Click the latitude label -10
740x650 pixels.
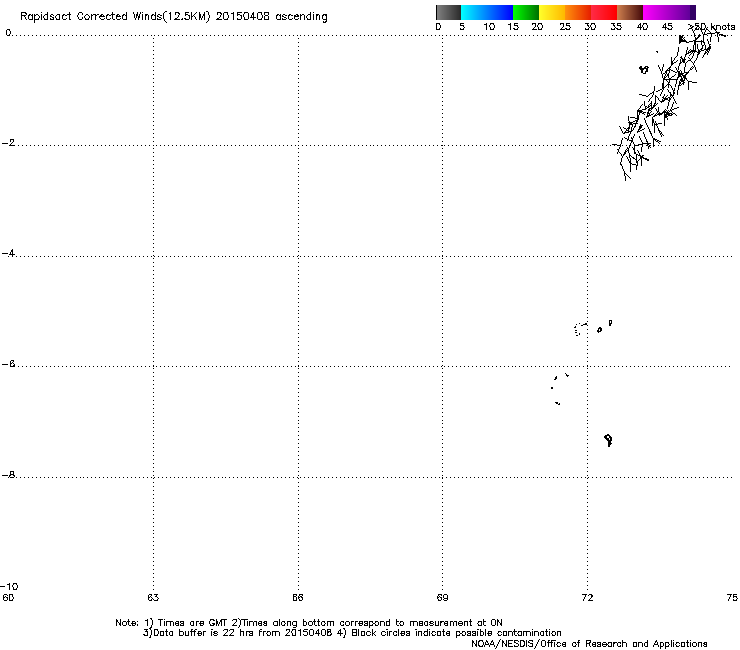[x=9, y=587]
